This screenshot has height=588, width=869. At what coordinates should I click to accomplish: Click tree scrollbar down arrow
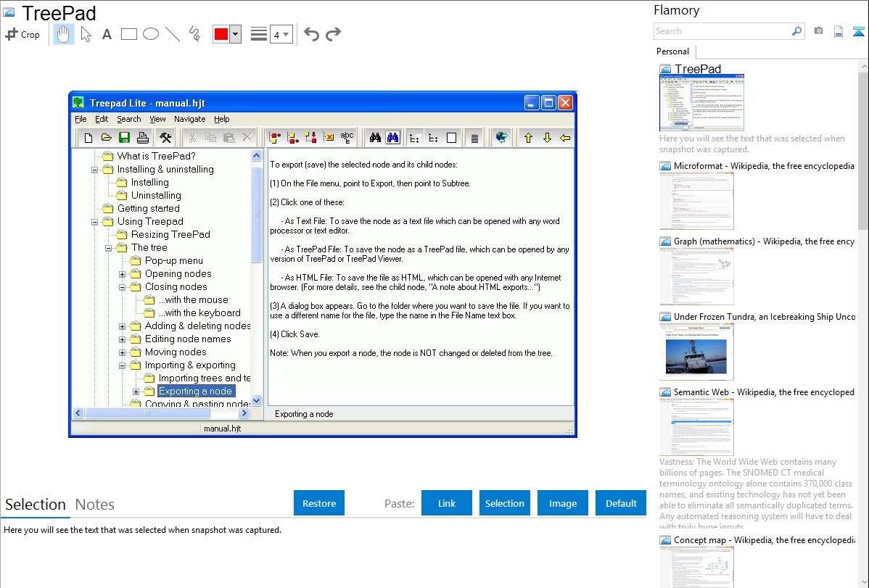pos(256,401)
